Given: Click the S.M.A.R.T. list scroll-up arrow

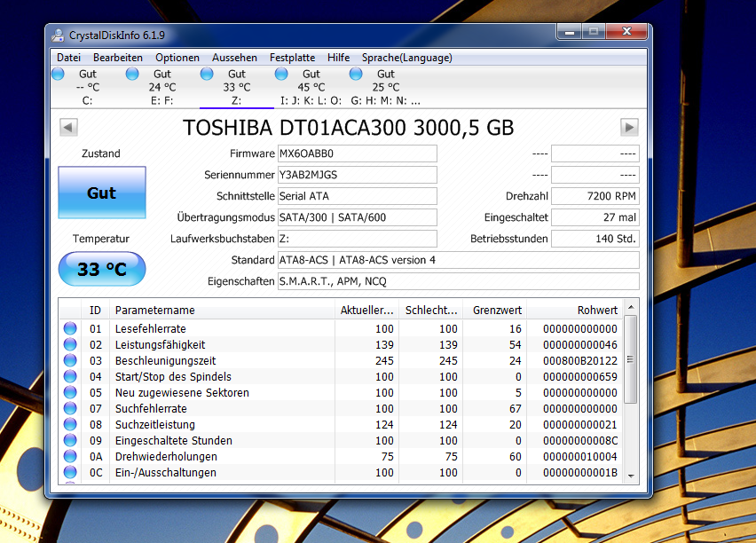Looking at the screenshot, I should coord(631,307).
